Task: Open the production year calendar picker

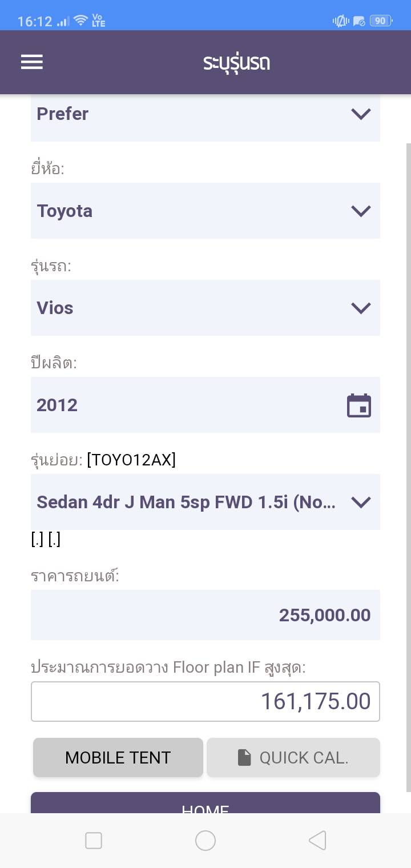Action: 359,405
